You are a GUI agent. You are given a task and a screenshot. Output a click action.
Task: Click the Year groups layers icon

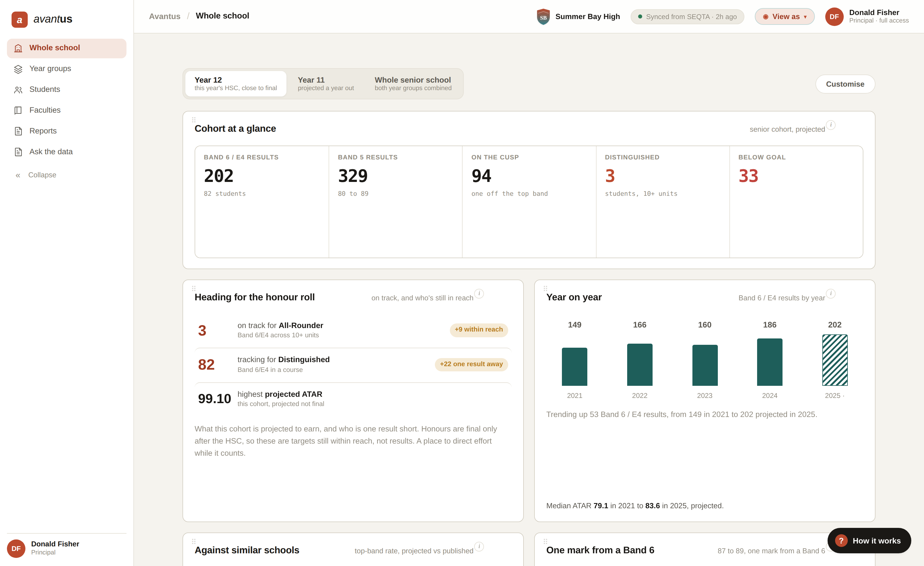[x=18, y=69]
